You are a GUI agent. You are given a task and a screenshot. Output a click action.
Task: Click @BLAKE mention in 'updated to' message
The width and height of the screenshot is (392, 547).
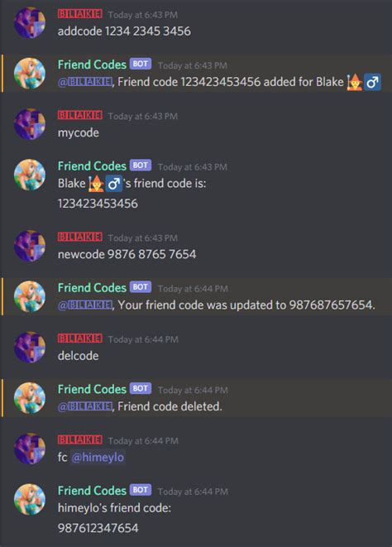85,305
